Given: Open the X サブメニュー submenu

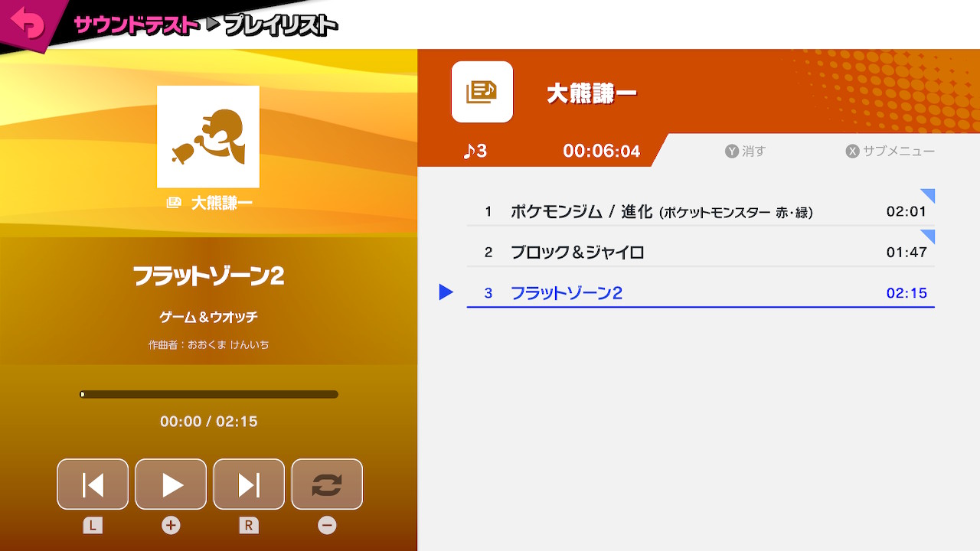Looking at the screenshot, I should [890, 152].
